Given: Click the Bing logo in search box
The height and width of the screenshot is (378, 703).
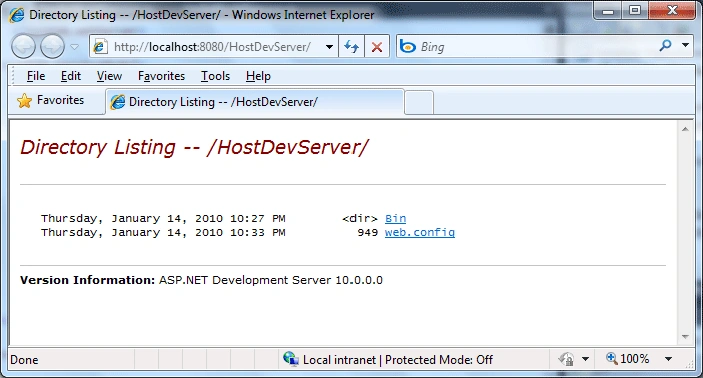Looking at the screenshot, I should click(408, 47).
